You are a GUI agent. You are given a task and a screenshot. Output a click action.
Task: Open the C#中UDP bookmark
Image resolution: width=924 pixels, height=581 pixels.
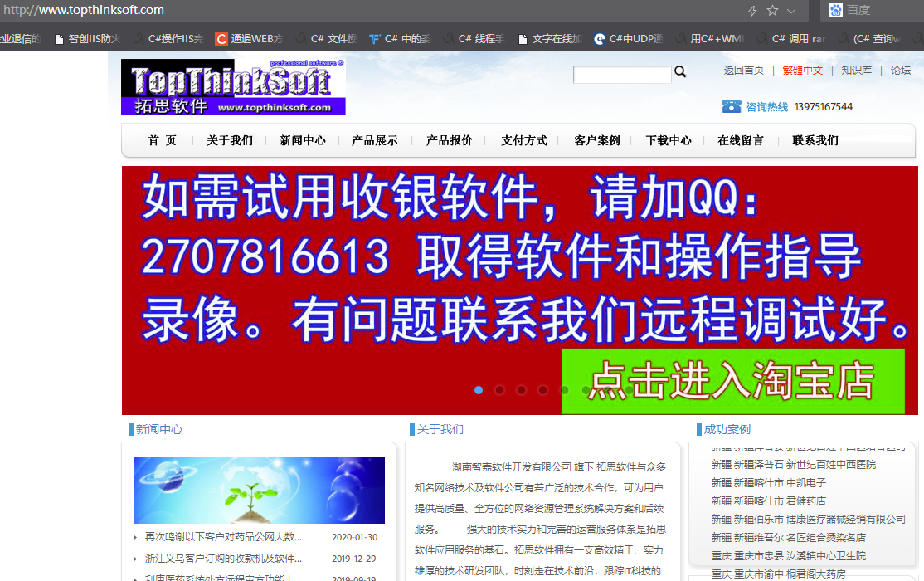click(x=629, y=39)
